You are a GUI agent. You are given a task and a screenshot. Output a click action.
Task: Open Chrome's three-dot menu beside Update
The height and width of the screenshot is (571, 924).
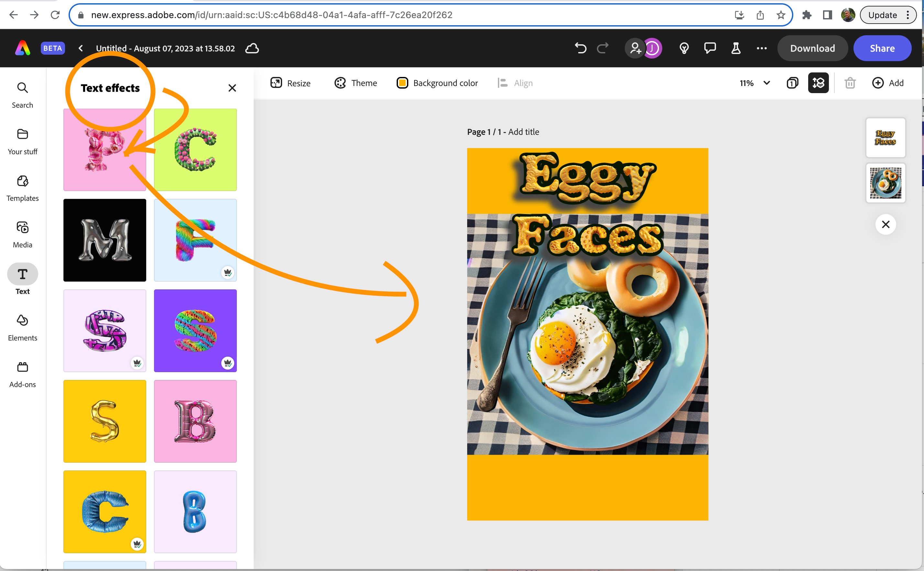[908, 15]
